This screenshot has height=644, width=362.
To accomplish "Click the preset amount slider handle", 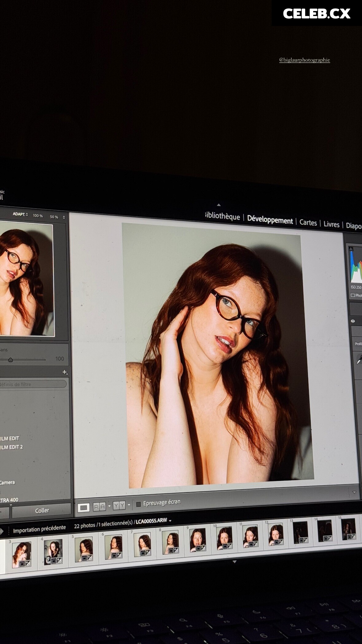I will (x=10, y=360).
